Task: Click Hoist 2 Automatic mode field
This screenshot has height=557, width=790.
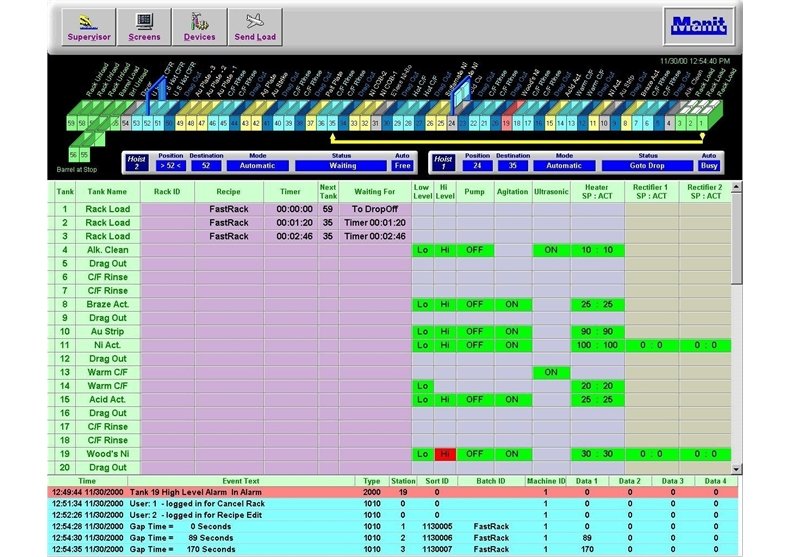Action: coord(257,167)
